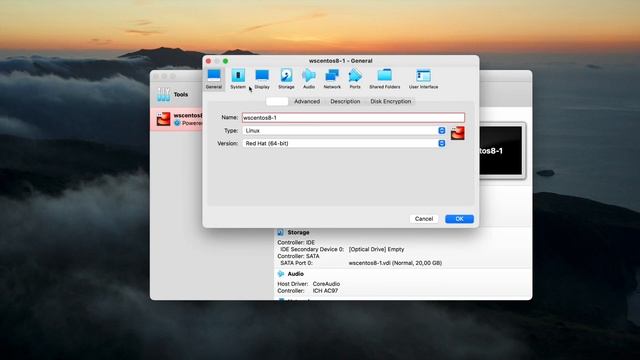The width and height of the screenshot is (640, 360).
Task: Open the Display settings section
Action: 262,79
